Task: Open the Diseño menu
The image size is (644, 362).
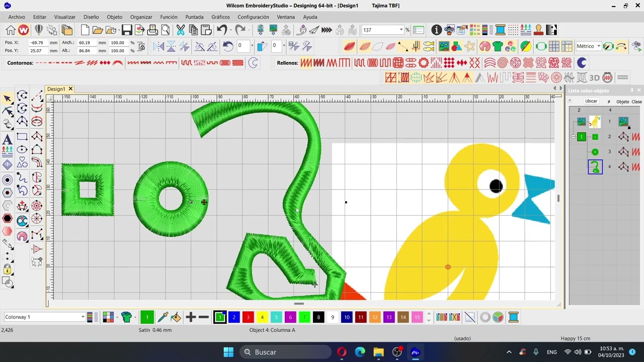Action: coord(91,17)
